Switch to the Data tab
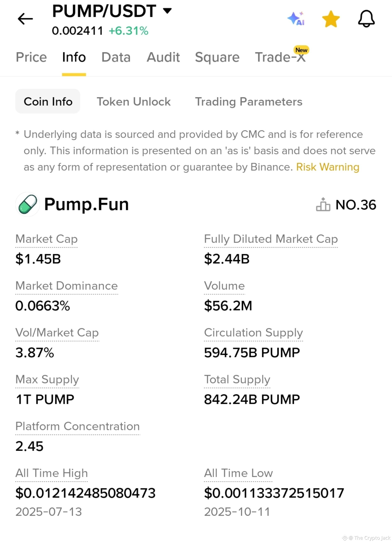This screenshot has width=392, height=543. pyautogui.click(x=116, y=57)
